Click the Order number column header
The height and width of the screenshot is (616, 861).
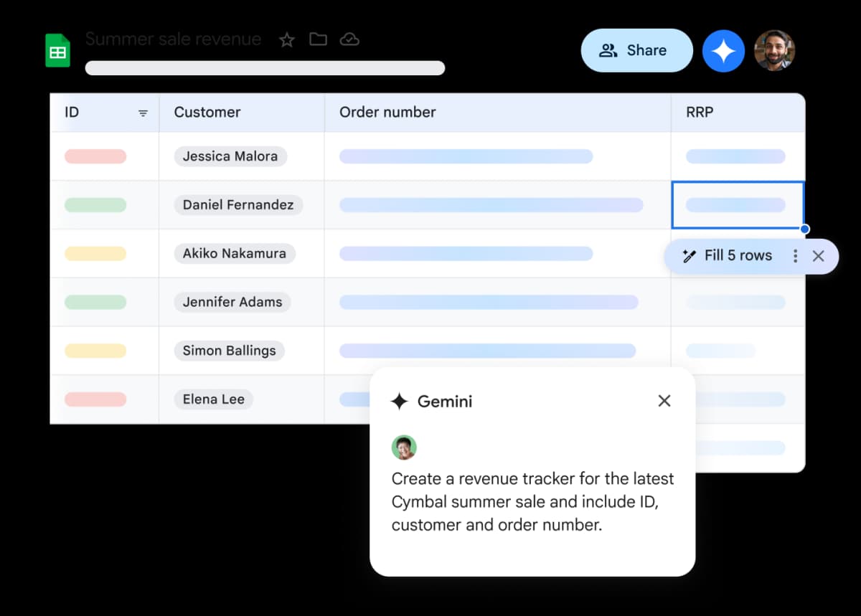click(387, 113)
